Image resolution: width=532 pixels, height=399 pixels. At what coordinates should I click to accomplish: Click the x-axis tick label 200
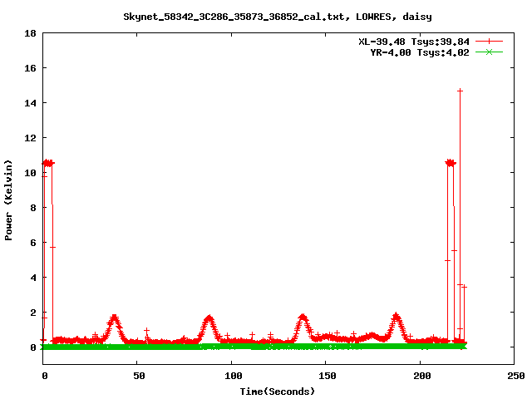click(x=422, y=376)
